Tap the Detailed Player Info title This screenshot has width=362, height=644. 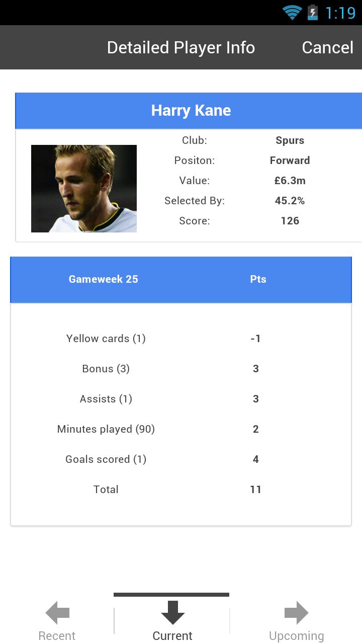[x=181, y=47]
